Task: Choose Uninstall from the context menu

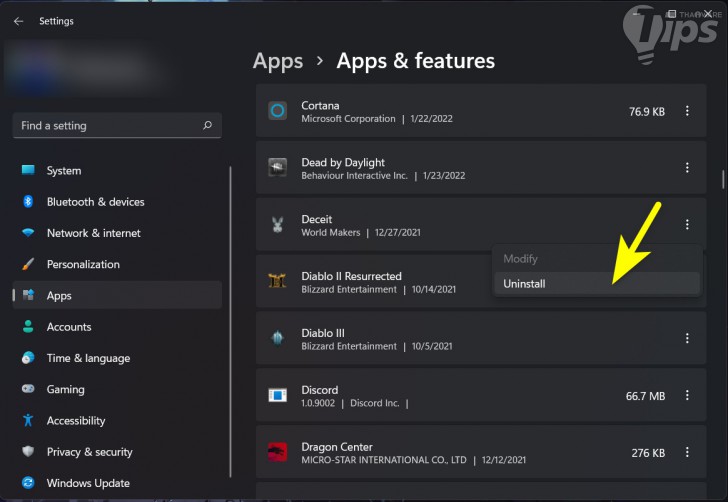Action: [524, 284]
